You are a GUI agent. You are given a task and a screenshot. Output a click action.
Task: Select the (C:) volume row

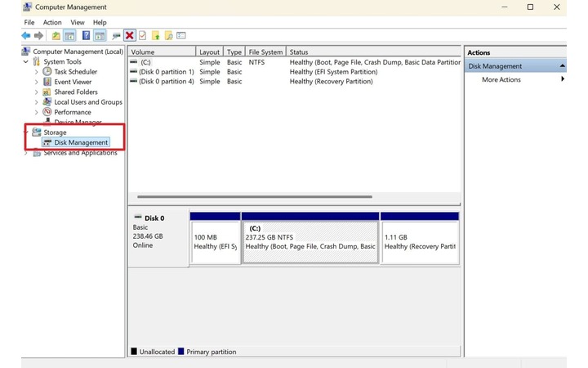click(295, 62)
